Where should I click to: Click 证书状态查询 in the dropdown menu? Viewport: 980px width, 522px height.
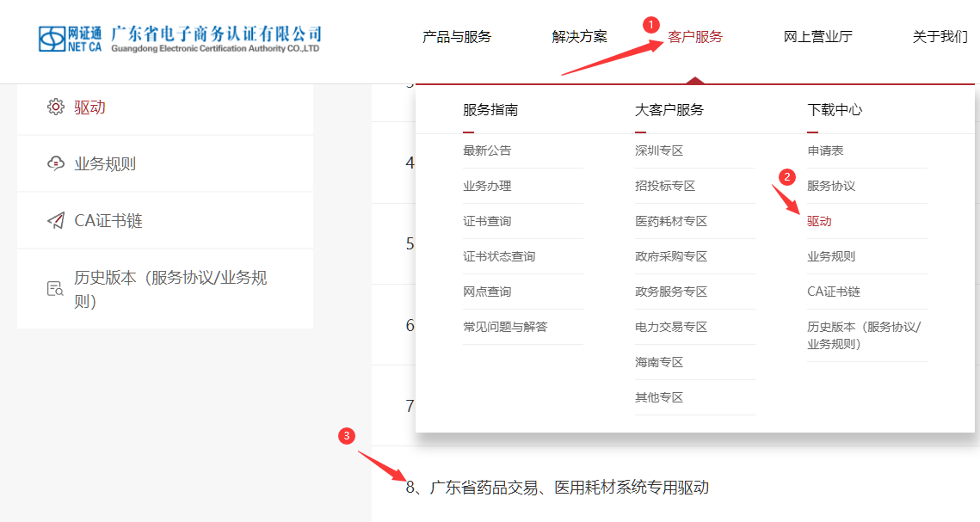click(x=499, y=256)
